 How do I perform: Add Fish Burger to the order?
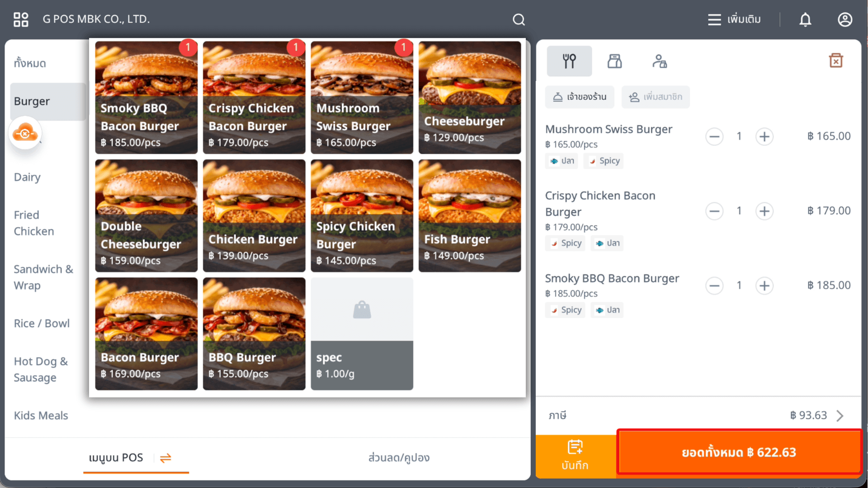tap(470, 216)
